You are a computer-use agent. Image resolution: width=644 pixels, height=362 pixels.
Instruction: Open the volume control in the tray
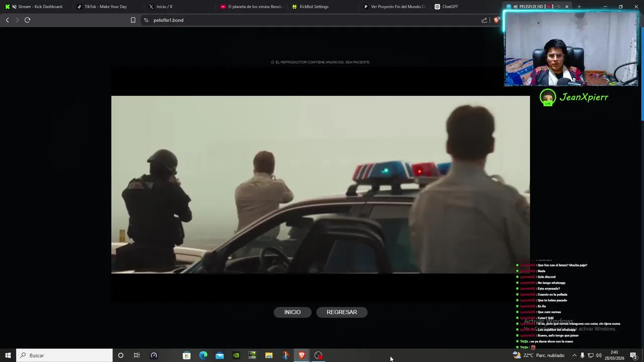click(599, 355)
